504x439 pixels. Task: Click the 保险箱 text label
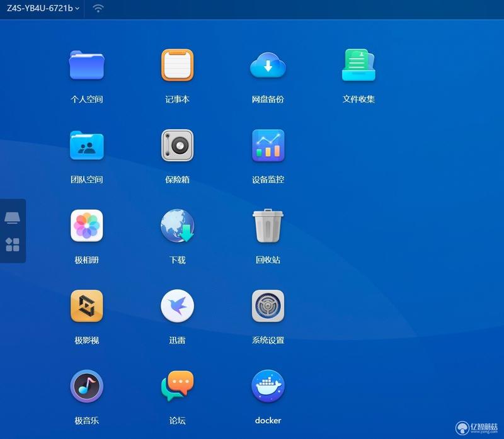point(178,180)
